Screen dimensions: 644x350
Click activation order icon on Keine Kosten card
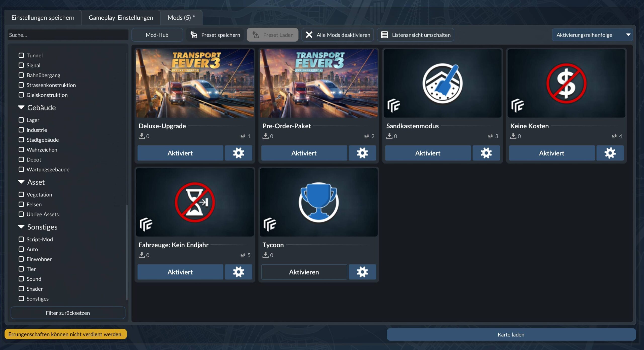click(x=614, y=136)
